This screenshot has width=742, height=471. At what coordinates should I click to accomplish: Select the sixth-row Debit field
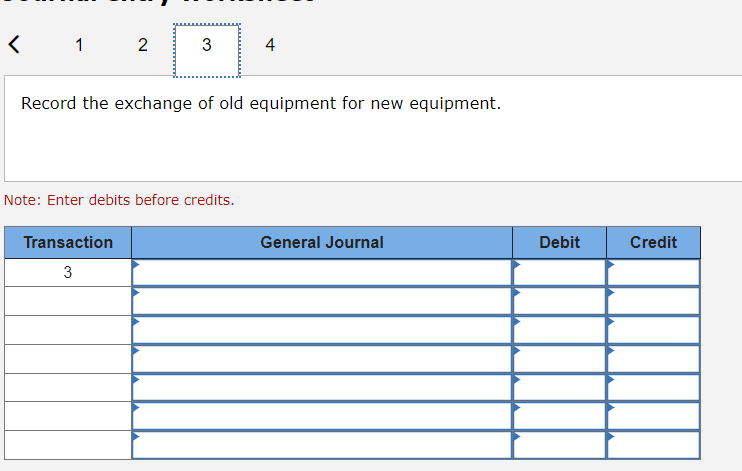[x=559, y=416]
